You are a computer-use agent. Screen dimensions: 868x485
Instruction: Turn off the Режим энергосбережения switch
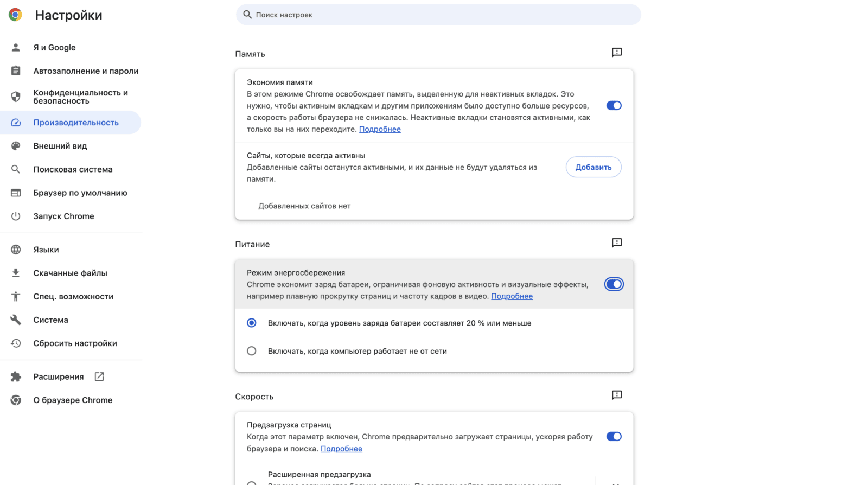(614, 284)
